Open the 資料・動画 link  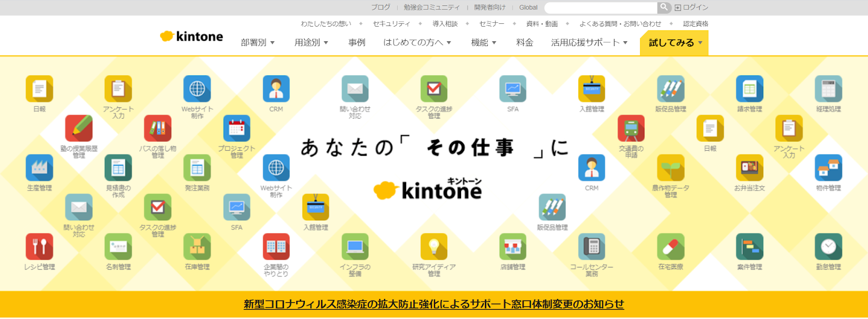click(x=542, y=24)
